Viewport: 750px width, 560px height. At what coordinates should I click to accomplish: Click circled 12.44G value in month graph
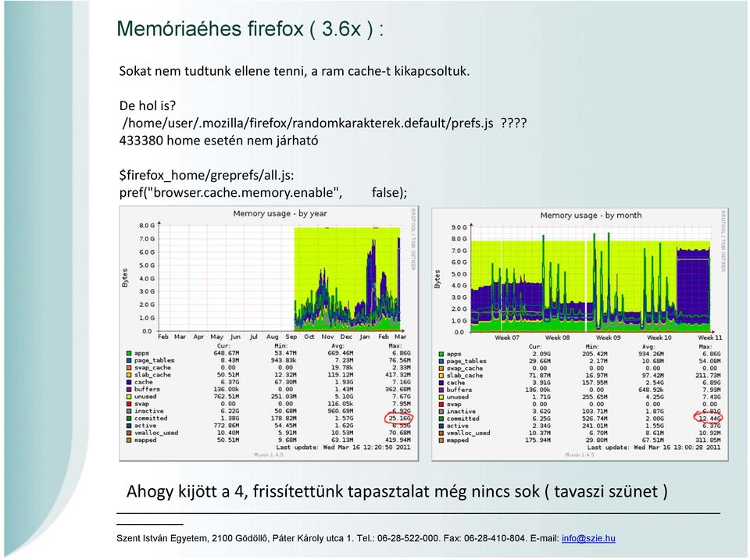709,419
